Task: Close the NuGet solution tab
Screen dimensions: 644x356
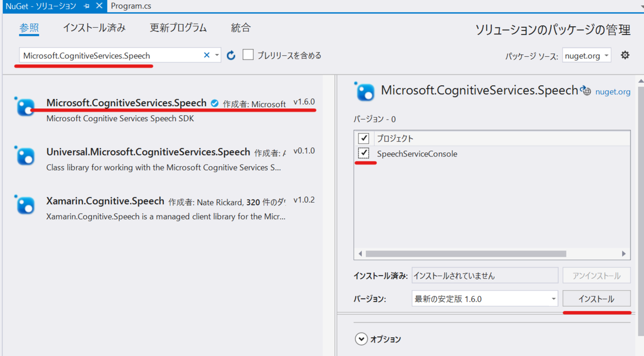Action: 98,6
